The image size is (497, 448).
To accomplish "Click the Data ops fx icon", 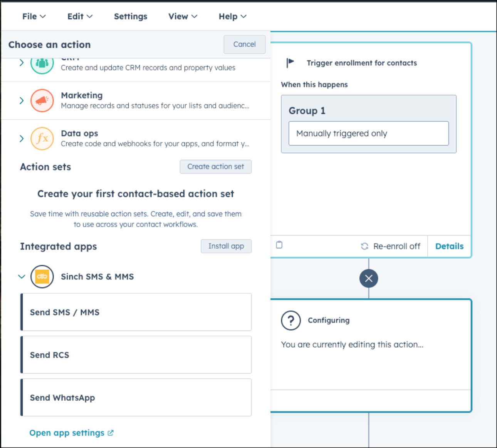I will (x=42, y=138).
